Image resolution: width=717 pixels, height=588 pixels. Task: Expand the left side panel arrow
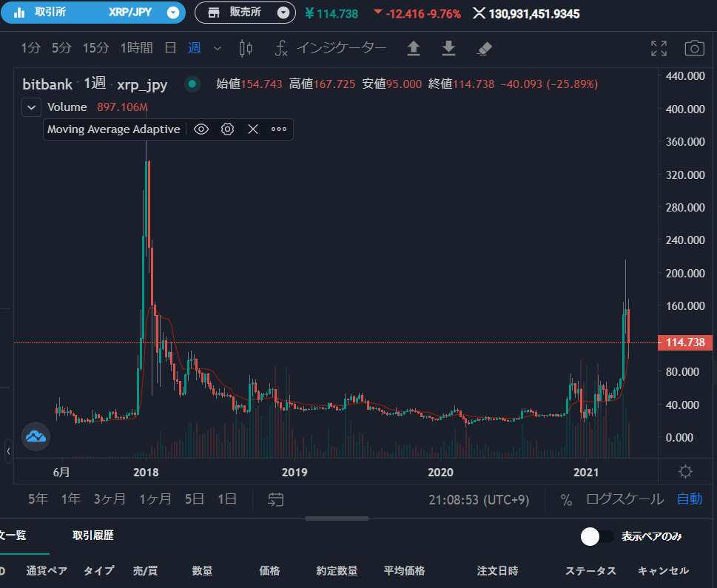(x=8, y=451)
